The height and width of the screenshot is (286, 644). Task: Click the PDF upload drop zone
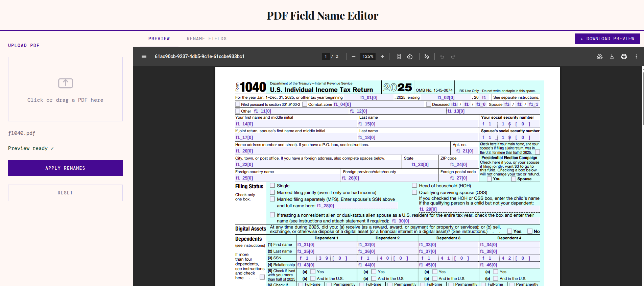click(x=65, y=89)
